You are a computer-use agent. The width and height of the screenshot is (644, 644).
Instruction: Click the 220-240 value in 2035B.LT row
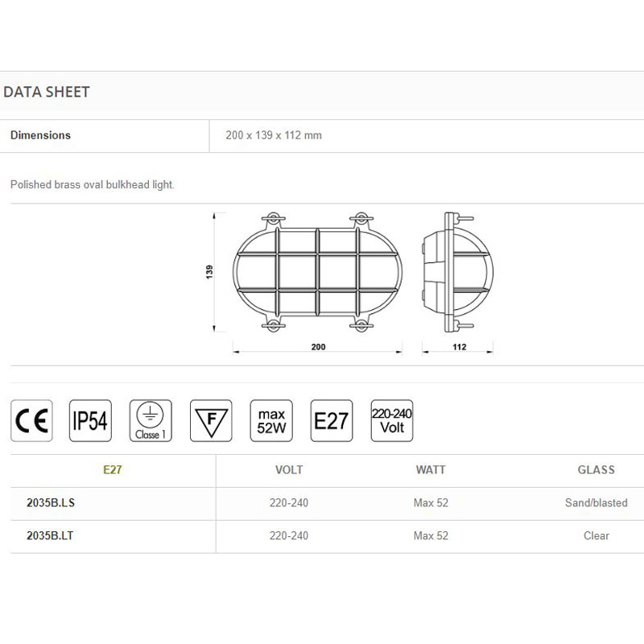click(x=289, y=535)
